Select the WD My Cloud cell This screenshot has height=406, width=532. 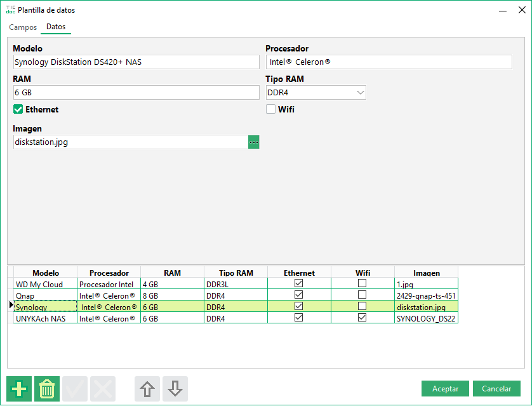pyautogui.click(x=46, y=284)
